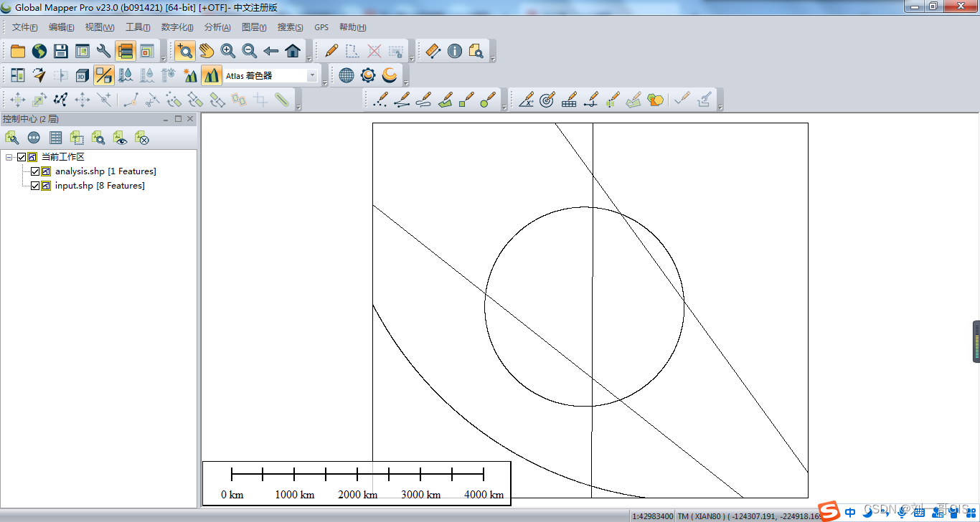
Task: Open overflow arrow beside crescent moon icon
Action: (x=406, y=82)
